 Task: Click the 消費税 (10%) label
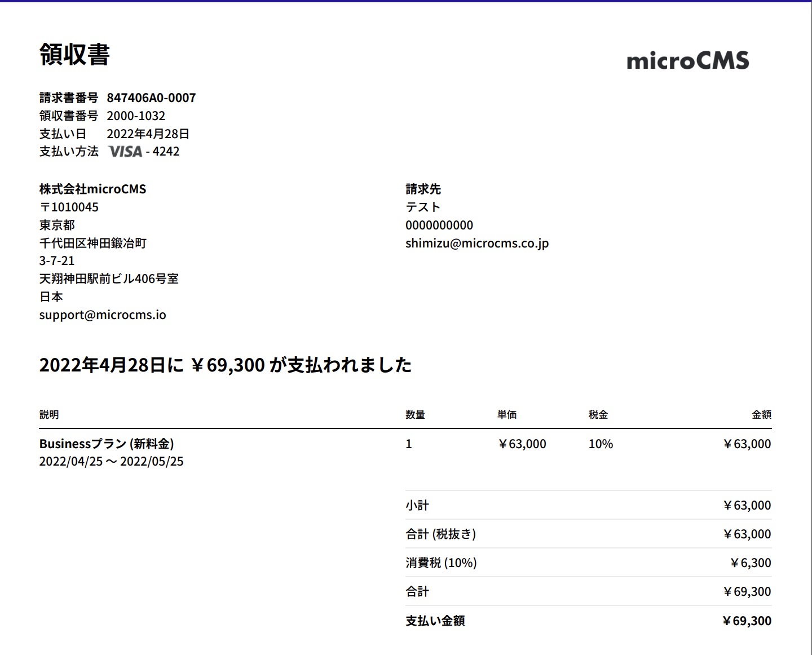click(x=441, y=563)
